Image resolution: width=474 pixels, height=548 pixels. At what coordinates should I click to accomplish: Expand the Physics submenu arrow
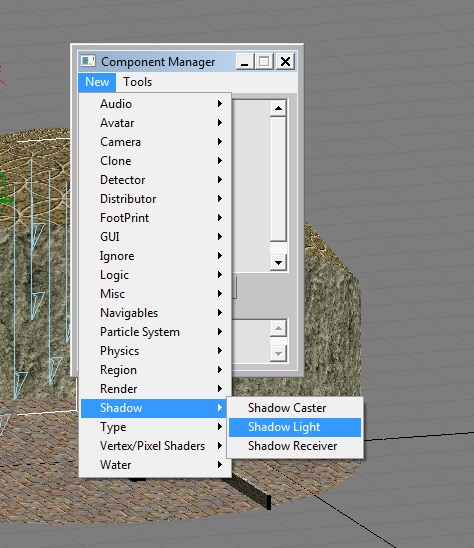click(x=220, y=351)
